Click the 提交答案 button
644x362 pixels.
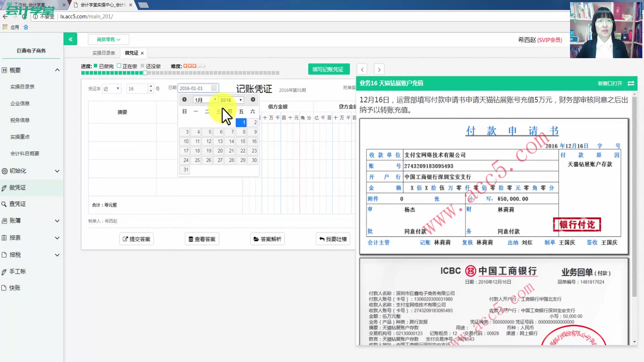click(x=137, y=239)
